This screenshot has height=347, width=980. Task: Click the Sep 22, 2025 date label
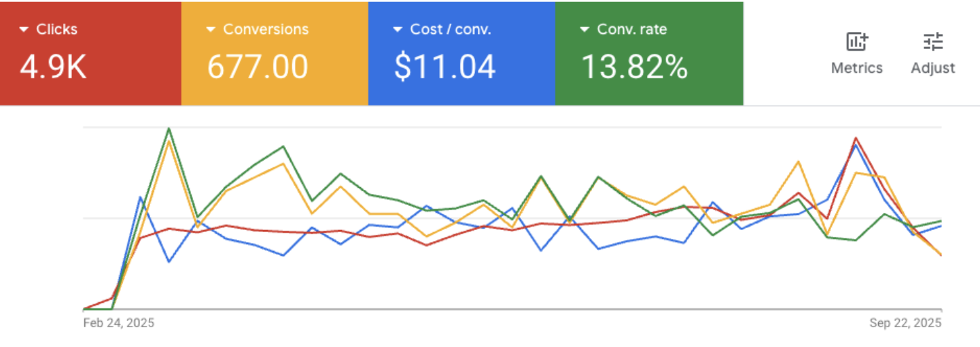[x=905, y=323]
